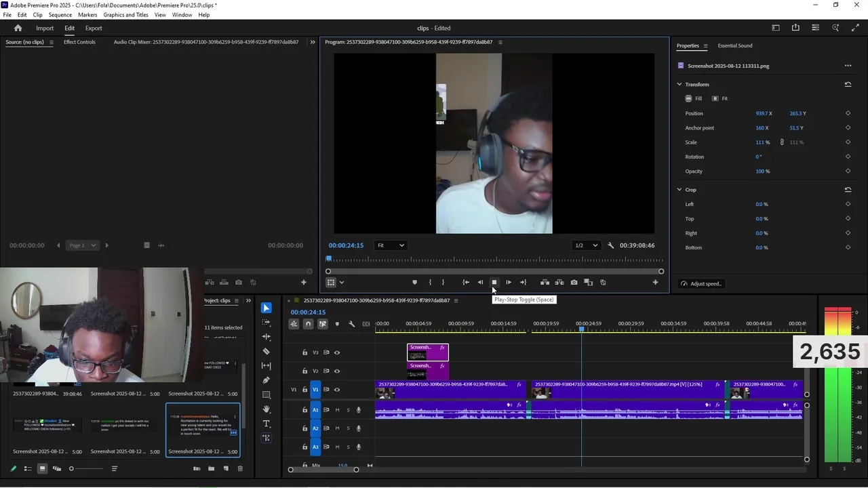The image size is (868, 488).
Task: Select the Ripple Edit tool
Action: pyautogui.click(x=266, y=337)
